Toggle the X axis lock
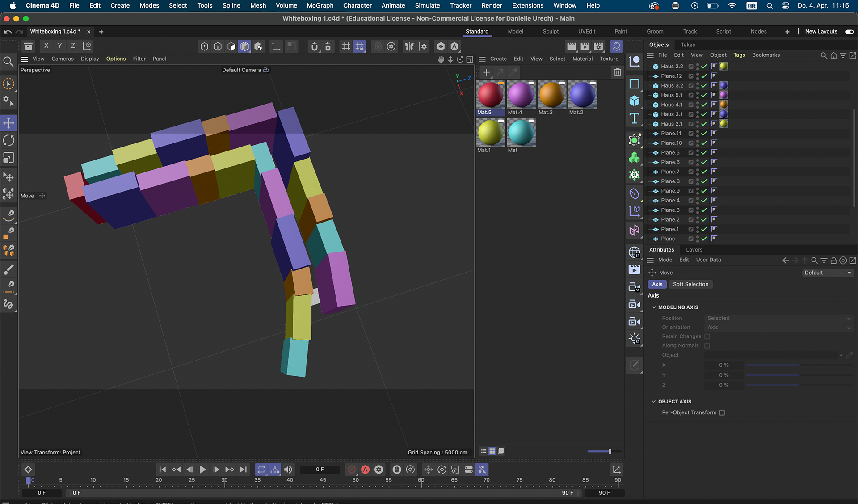Image resolution: width=858 pixels, height=504 pixels. (x=46, y=46)
